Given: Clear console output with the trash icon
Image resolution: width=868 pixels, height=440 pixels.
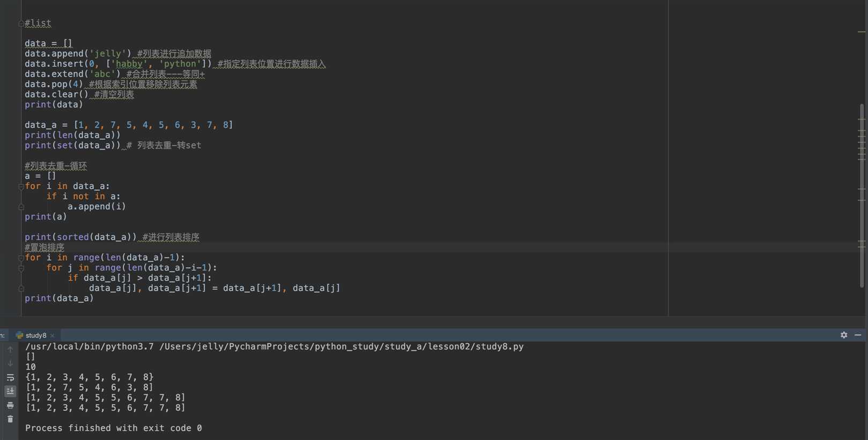Looking at the screenshot, I should (10, 419).
